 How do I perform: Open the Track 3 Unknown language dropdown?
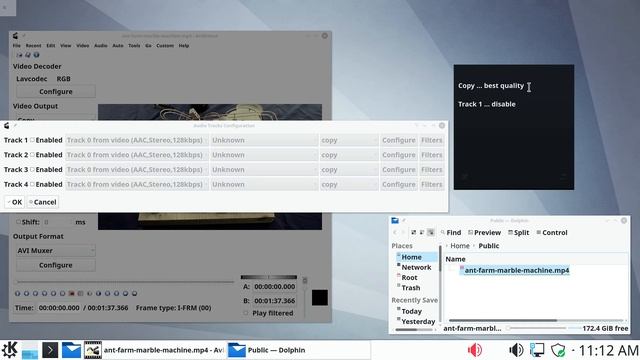click(264, 169)
